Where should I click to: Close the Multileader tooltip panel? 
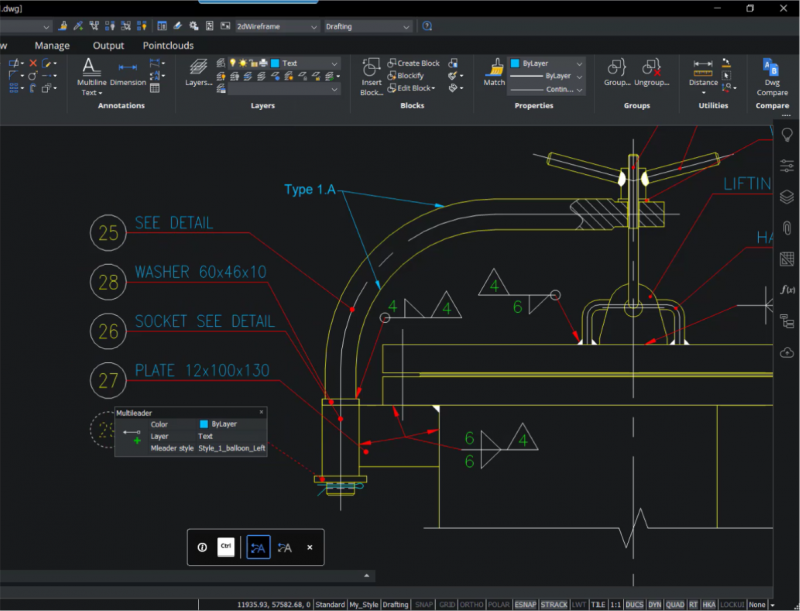tap(262, 412)
